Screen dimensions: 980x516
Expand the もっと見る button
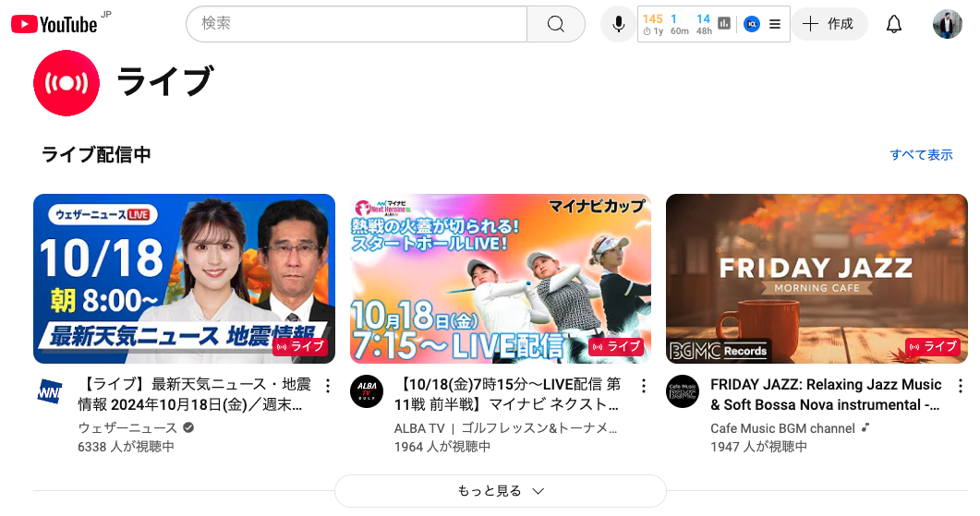tap(501, 491)
